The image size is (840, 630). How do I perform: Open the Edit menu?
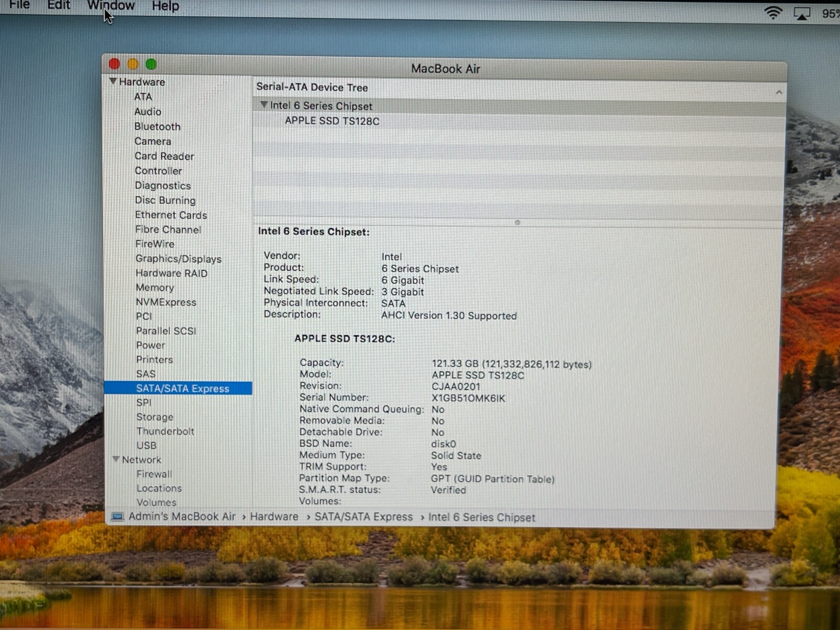pos(59,5)
